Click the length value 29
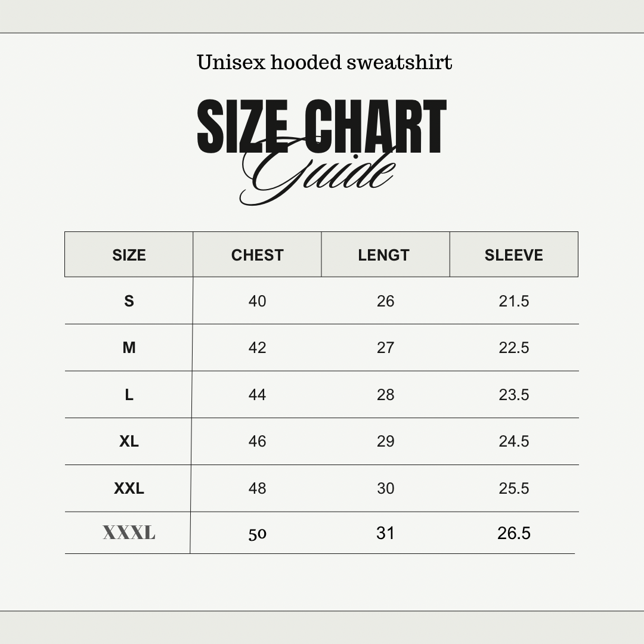The image size is (644, 644). pos(385,441)
